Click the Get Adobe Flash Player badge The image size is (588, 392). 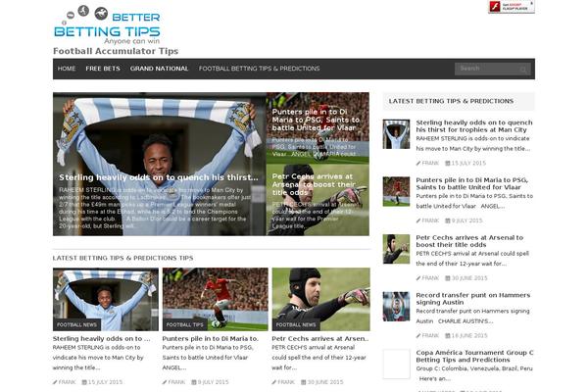512,7
